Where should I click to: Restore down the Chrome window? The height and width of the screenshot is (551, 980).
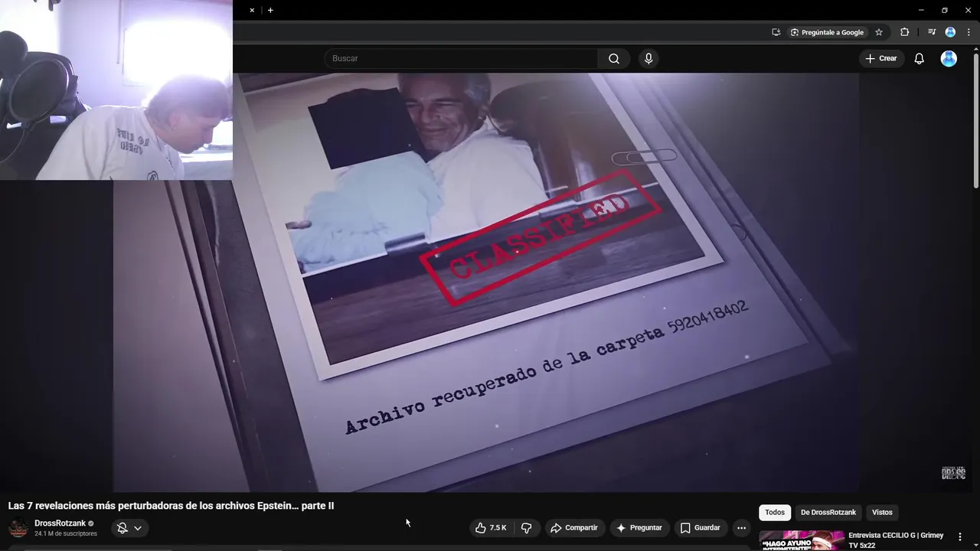click(x=945, y=10)
